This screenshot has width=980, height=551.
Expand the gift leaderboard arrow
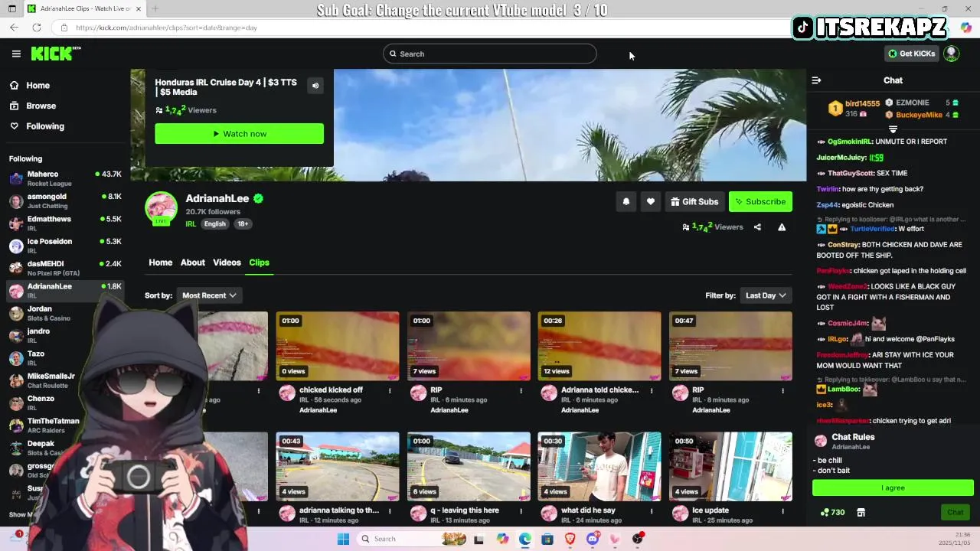point(893,129)
